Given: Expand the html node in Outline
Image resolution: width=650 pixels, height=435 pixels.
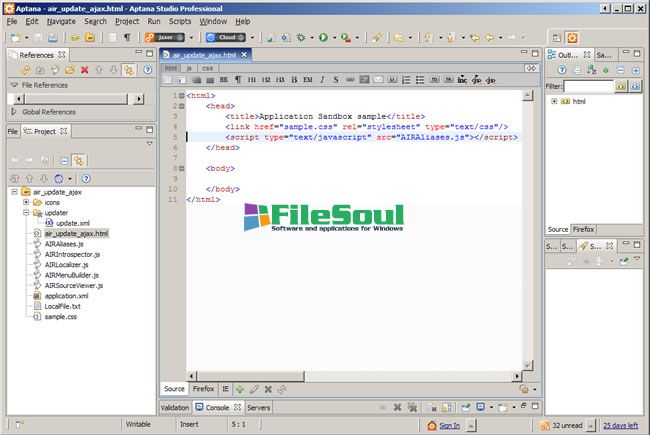Looking at the screenshot, I should [554, 102].
